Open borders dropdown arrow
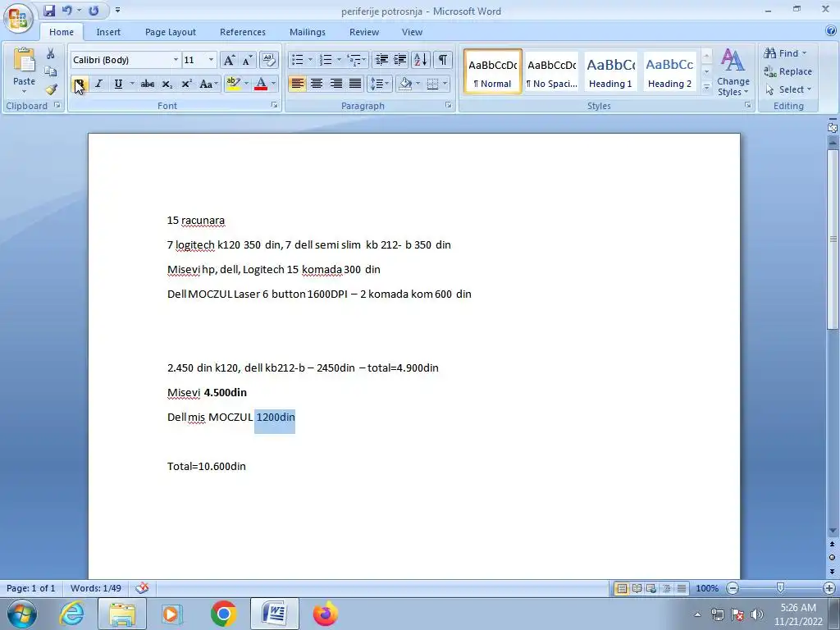This screenshot has width=840, height=630. (x=445, y=84)
